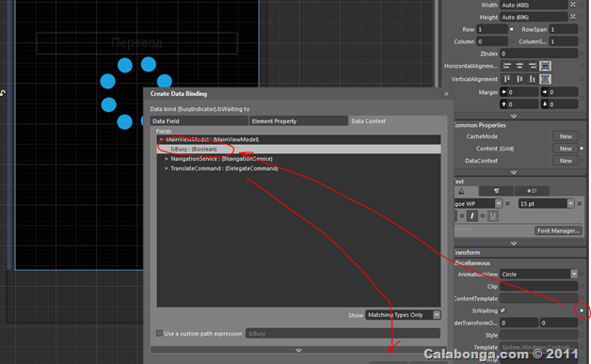
Task: Click right Margin value field
Action: tap(559, 92)
